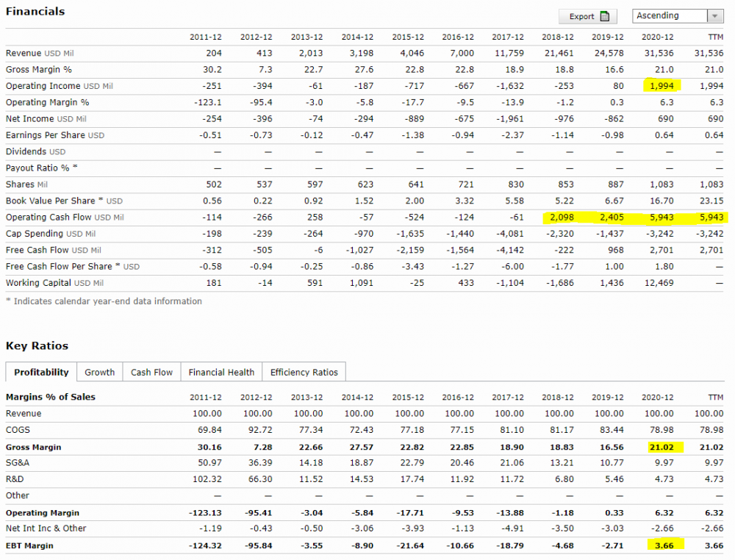735x560 pixels.
Task: Click the Free Cash Flow Per Share row label
Action: (72, 267)
